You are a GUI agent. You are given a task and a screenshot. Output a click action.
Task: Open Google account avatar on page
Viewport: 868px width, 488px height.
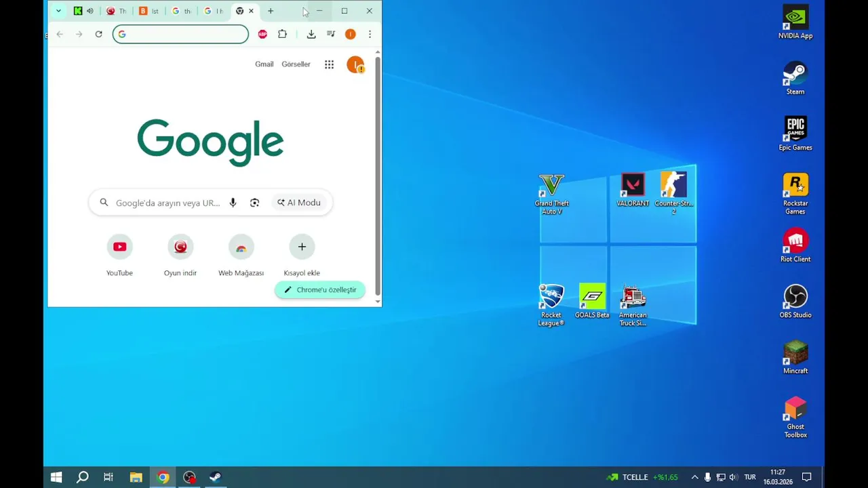point(355,64)
